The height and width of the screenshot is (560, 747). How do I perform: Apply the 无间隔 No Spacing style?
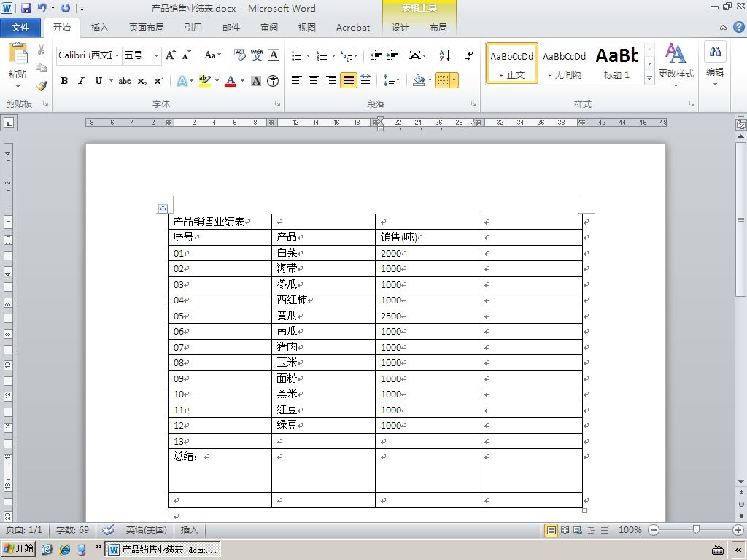pyautogui.click(x=564, y=64)
